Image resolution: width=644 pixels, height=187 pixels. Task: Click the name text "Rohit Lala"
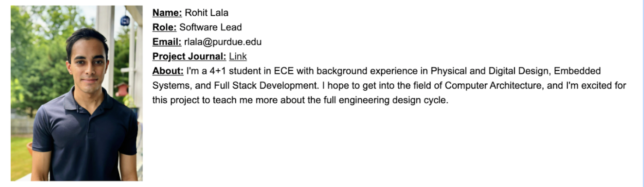point(207,13)
